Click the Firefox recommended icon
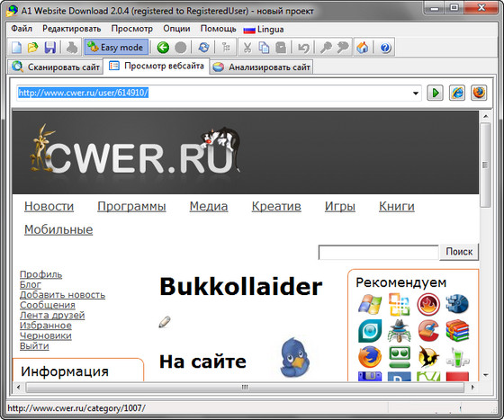 coord(370,357)
